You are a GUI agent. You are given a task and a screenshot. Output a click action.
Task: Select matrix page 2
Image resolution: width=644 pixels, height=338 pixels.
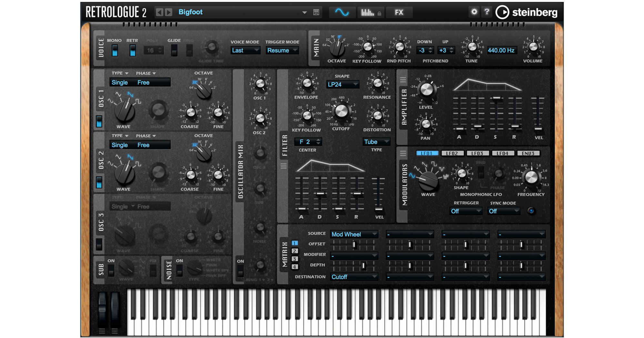(x=295, y=251)
